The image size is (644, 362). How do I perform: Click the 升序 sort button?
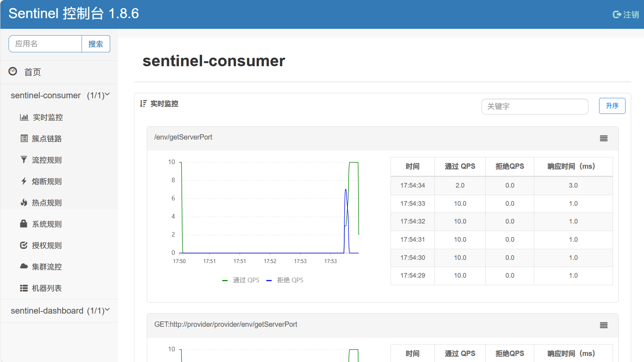(612, 106)
